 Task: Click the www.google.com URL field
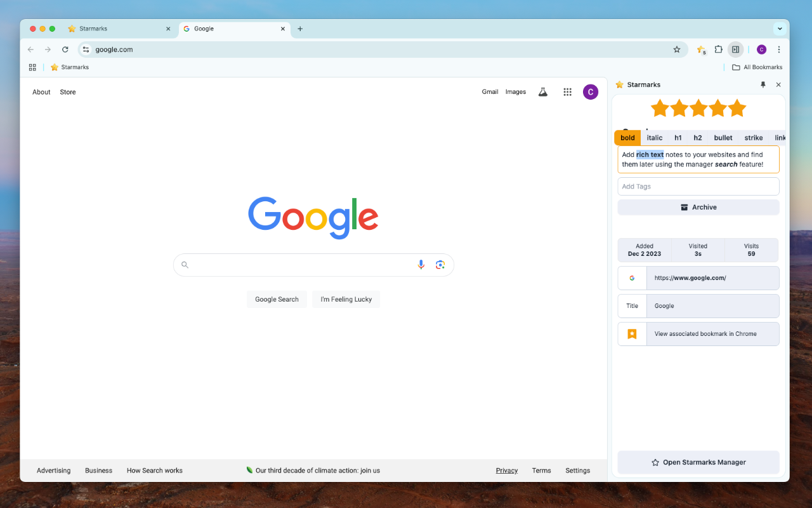pyautogui.click(x=713, y=278)
